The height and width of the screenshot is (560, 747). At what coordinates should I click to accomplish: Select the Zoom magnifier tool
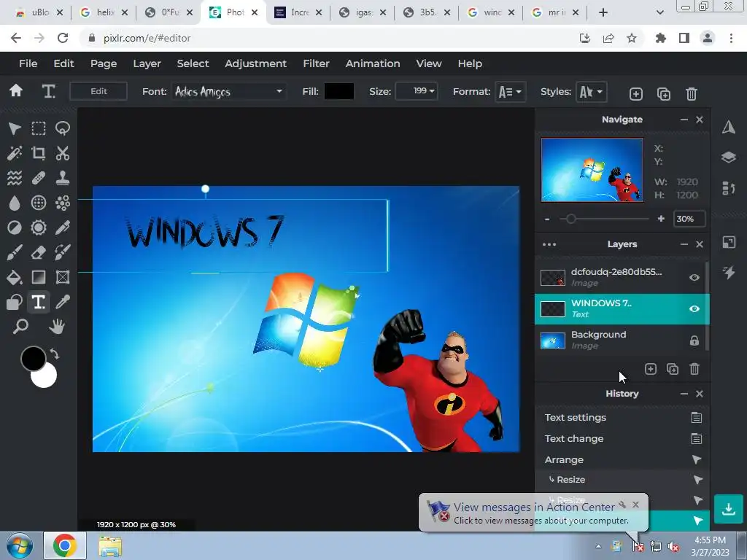point(20,327)
